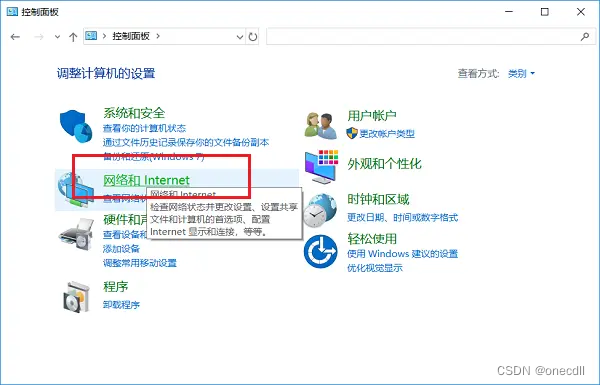
Task: Click inside the Control Panel search box
Action: point(431,37)
